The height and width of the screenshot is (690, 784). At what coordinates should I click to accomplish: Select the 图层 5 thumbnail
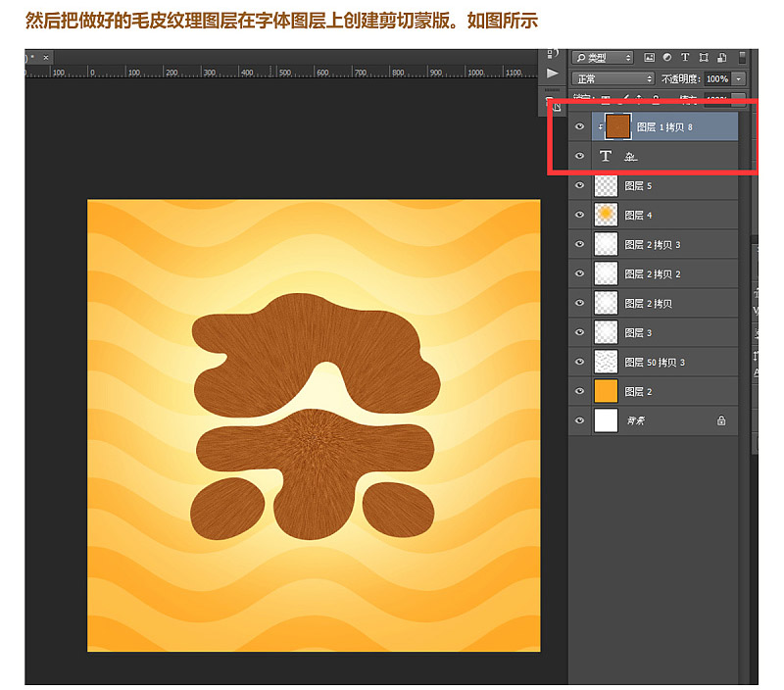606,185
